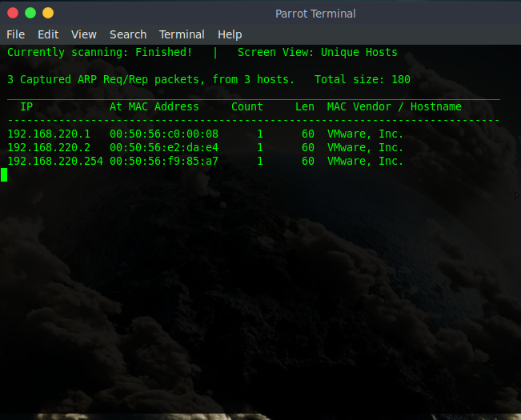Click 'Currently scanning: Finished!' status text

point(100,53)
